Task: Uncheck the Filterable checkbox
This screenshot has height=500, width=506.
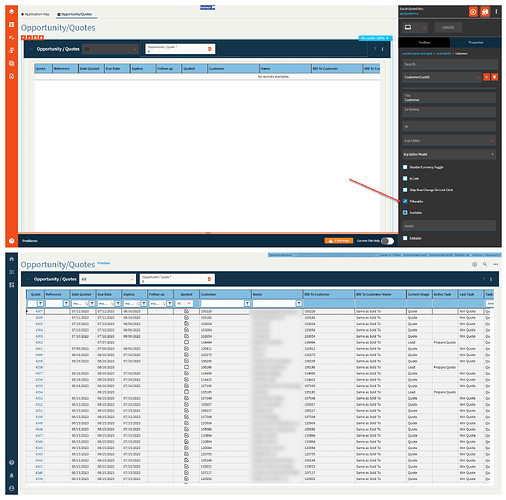Action: [405, 201]
